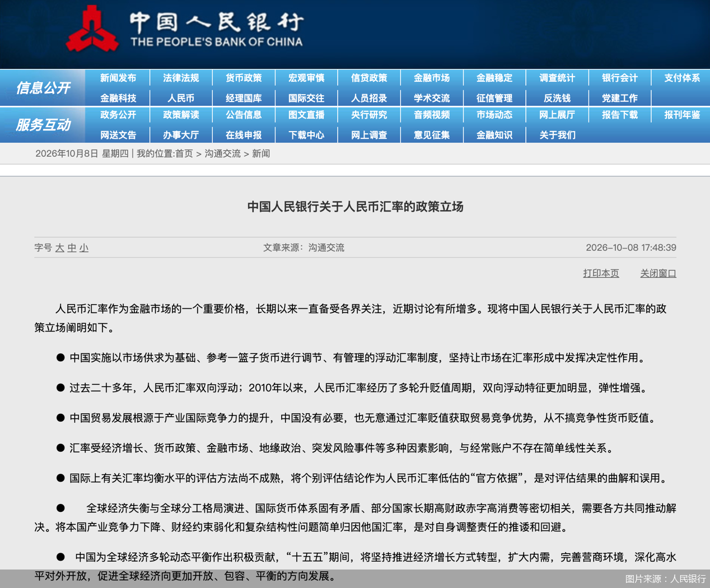Select 网上展厅 link
This screenshot has width=710, height=588.
pyautogui.click(x=557, y=115)
